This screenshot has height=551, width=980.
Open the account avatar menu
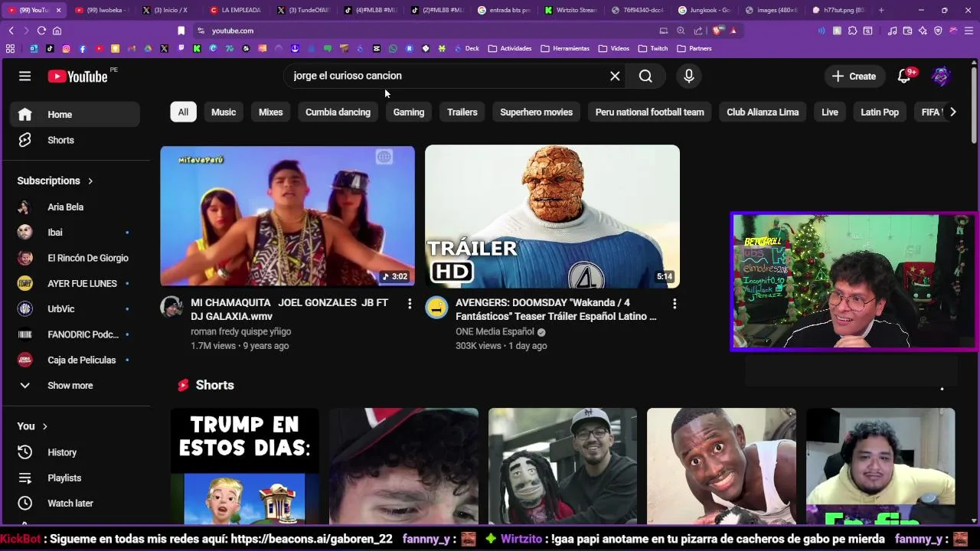941,76
